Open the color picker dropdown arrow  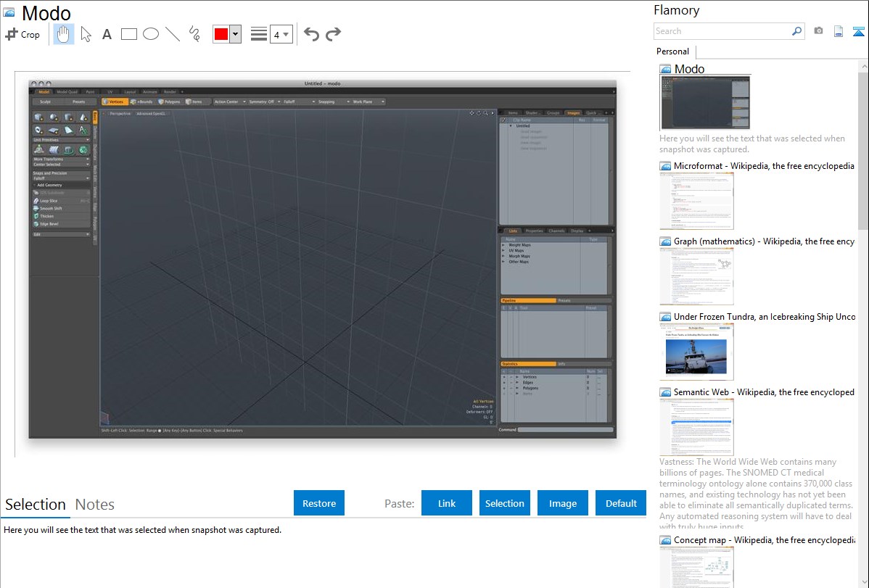point(236,34)
